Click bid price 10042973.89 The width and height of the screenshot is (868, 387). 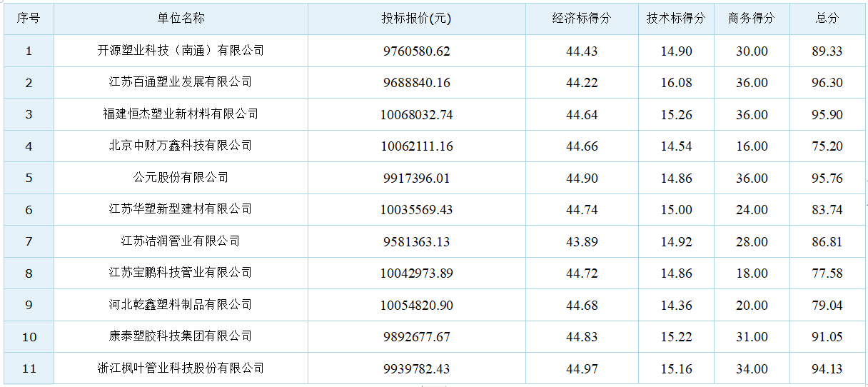click(417, 273)
